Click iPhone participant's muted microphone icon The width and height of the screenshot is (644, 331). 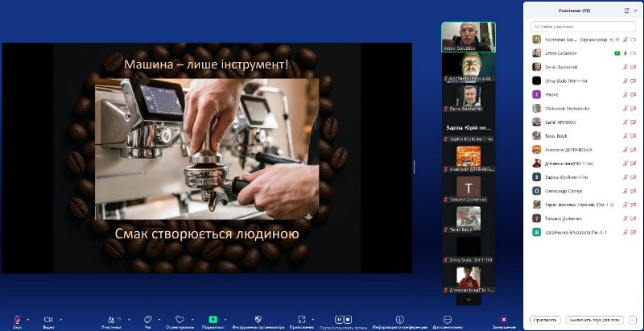(x=625, y=94)
